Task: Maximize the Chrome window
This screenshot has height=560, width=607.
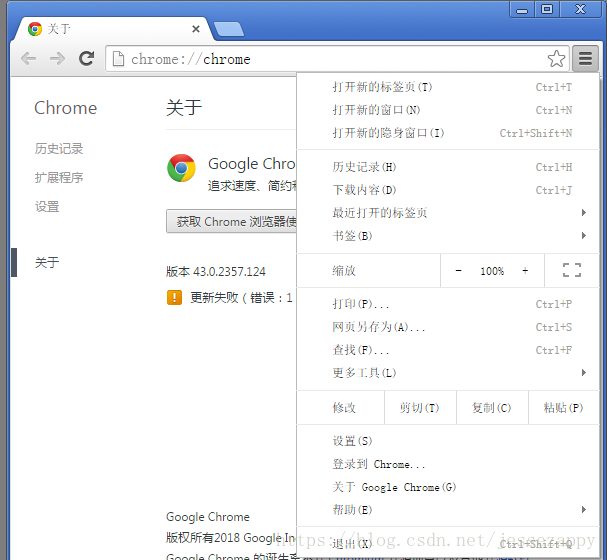Action: point(547,9)
